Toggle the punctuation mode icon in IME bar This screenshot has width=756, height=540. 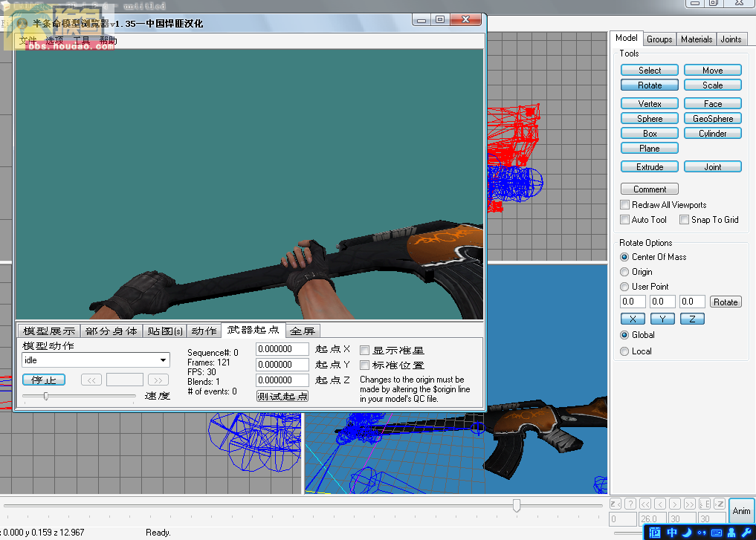(x=702, y=533)
